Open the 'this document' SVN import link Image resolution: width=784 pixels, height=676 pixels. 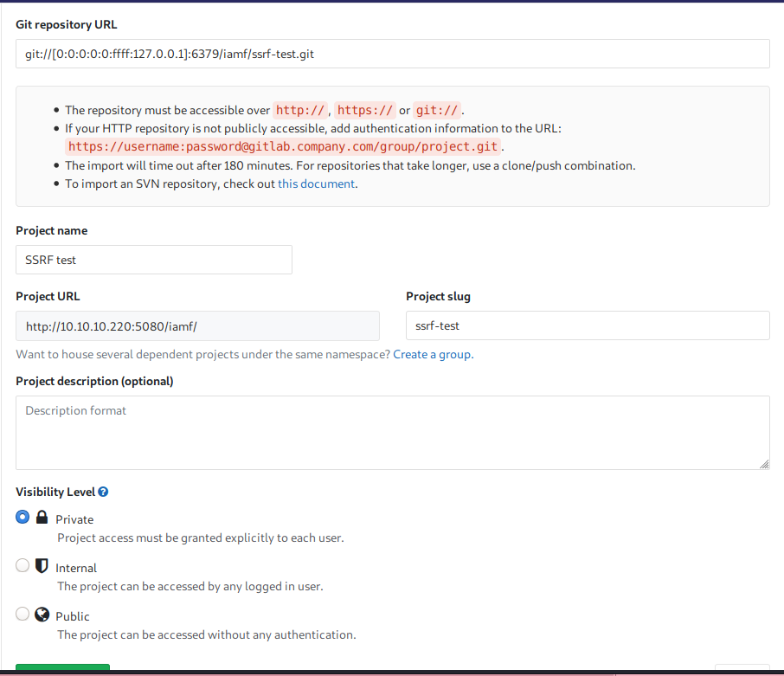(316, 183)
